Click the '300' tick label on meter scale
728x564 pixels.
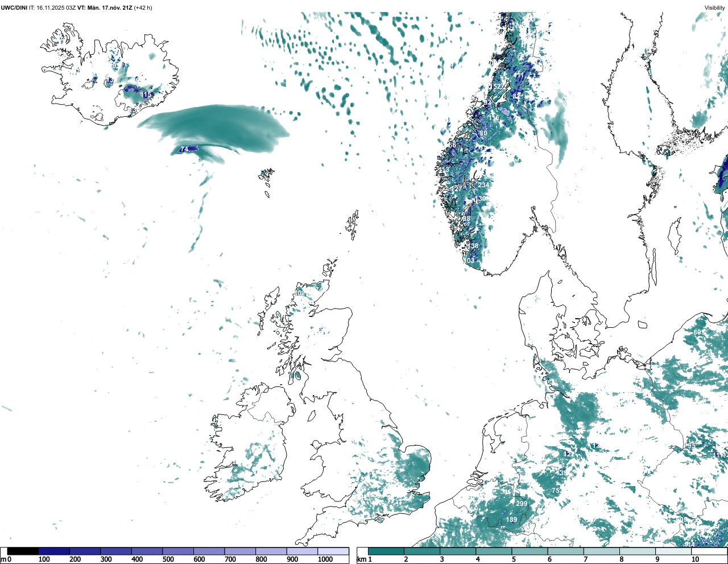click(x=106, y=559)
